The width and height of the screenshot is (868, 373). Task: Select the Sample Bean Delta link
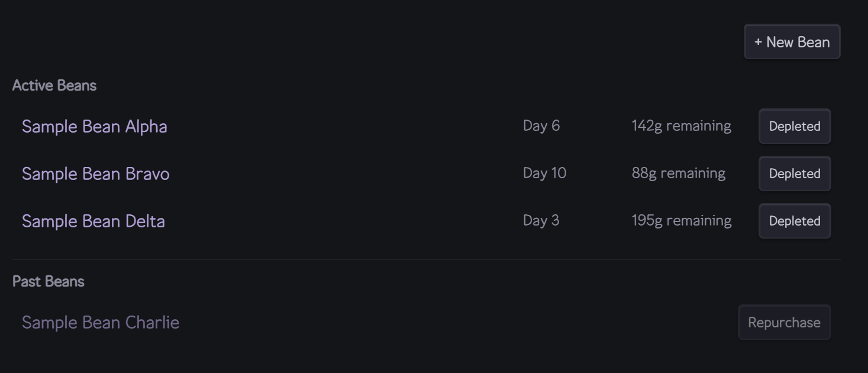coord(93,221)
